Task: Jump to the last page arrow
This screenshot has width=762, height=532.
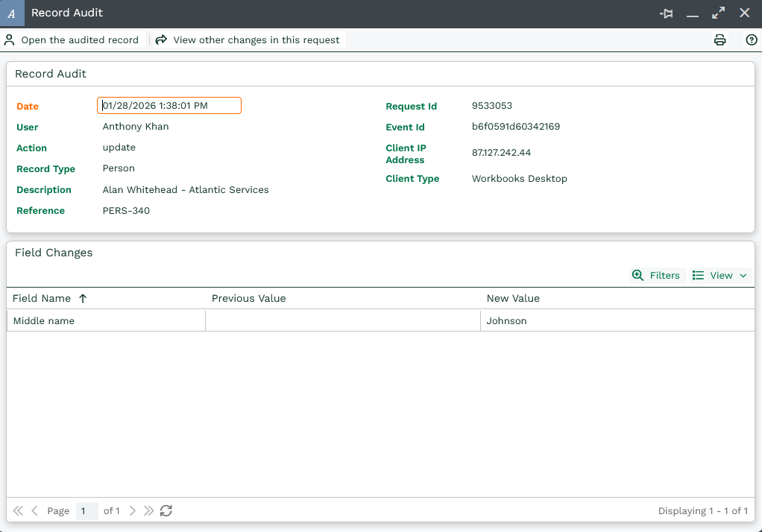Action: [148, 510]
